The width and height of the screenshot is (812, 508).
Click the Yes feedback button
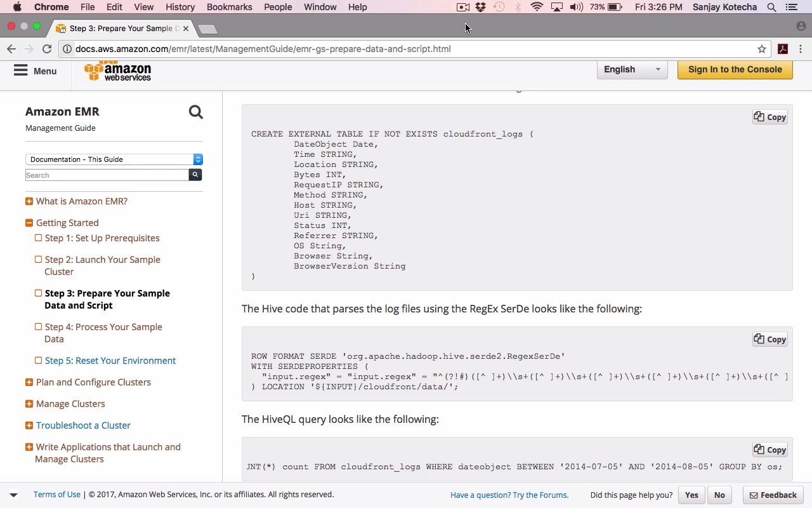click(x=691, y=495)
